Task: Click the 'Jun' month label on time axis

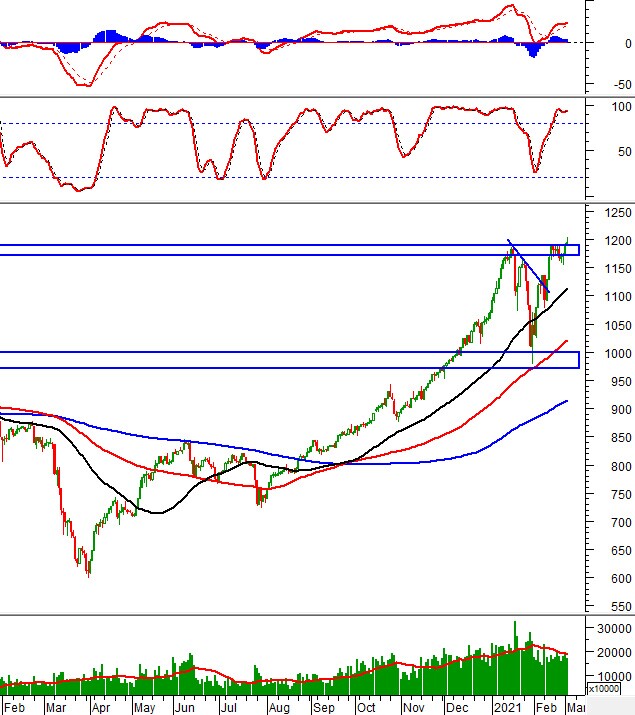Action: point(185,708)
